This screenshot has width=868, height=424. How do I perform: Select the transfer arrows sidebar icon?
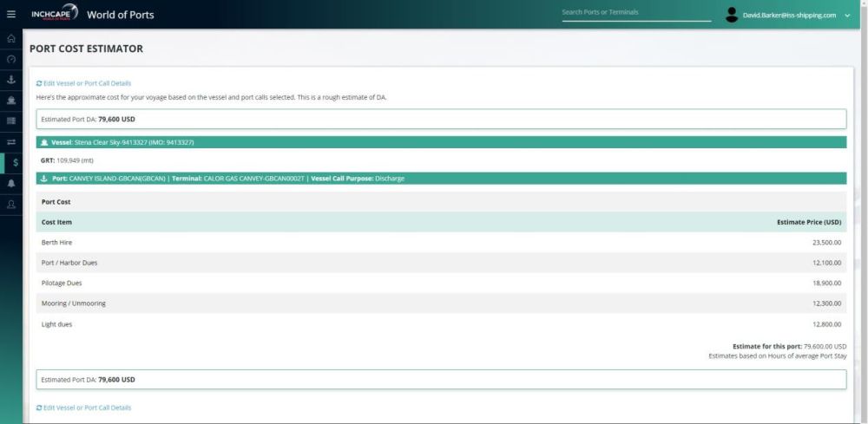pos(11,142)
